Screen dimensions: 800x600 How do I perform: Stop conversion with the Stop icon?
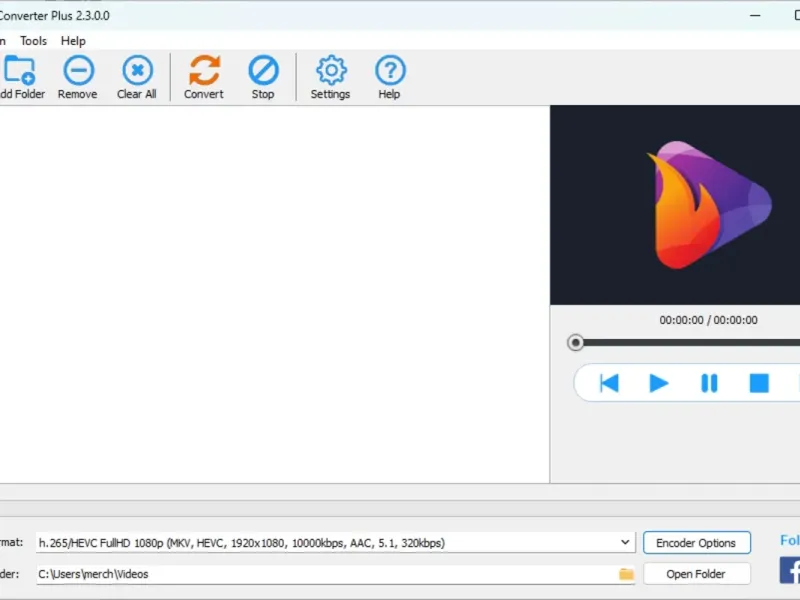(x=263, y=77)
